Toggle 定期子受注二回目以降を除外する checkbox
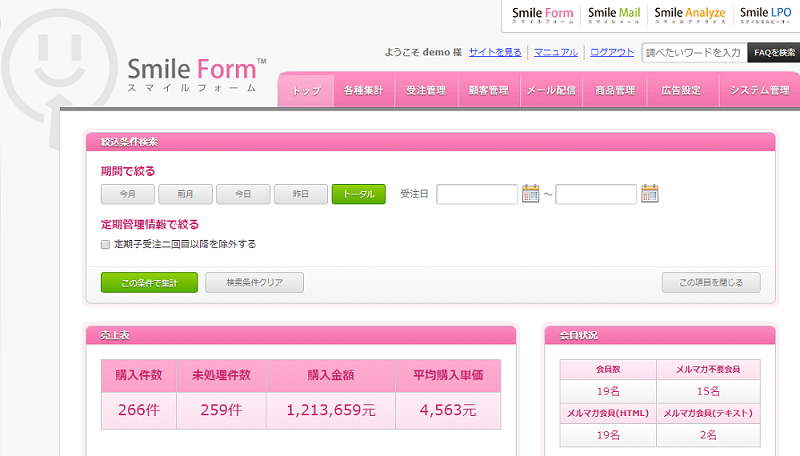 pos(106,244)
